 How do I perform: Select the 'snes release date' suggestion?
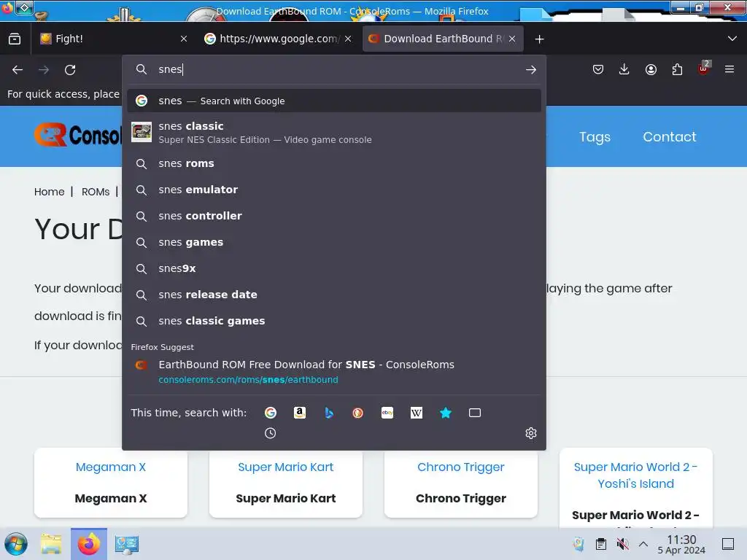(x=334, y=295)
